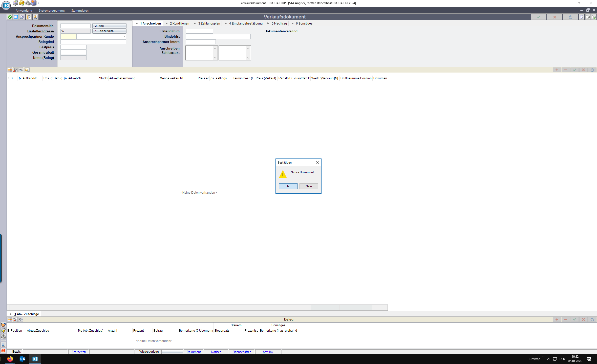Open the Stammdaten menu
This screenshot has height=364, width=597.
[80, 11]
